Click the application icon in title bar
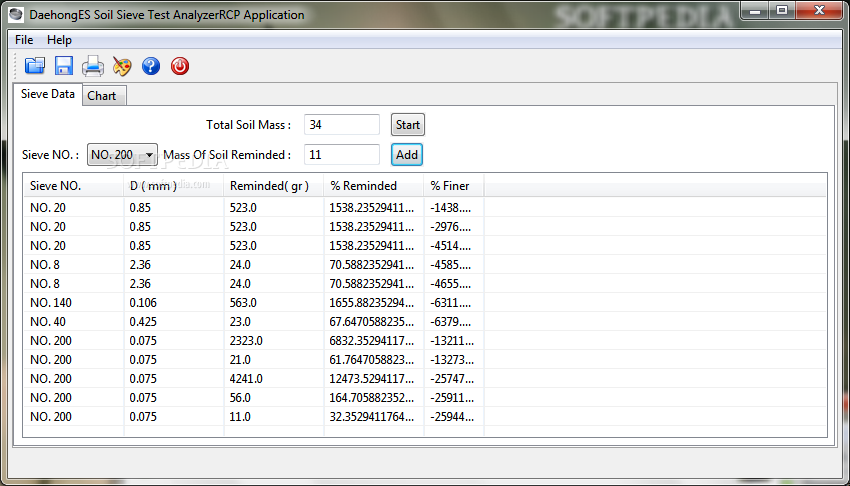This screenshot has height=486, width=850. 16,15
